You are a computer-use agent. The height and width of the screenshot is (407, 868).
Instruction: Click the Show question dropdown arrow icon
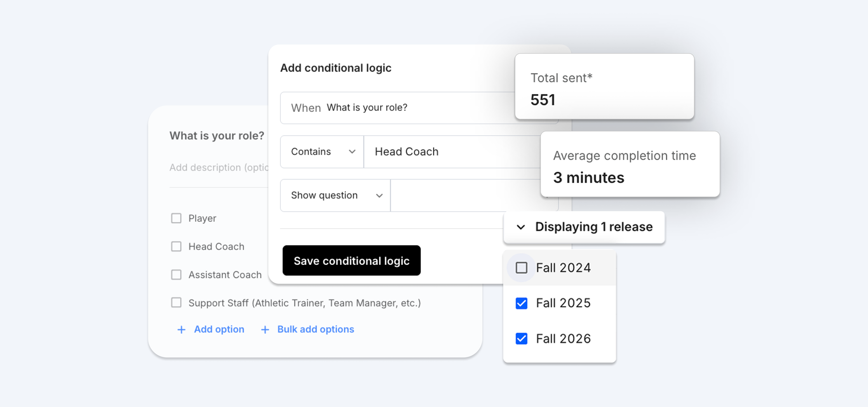coord(379,196)
